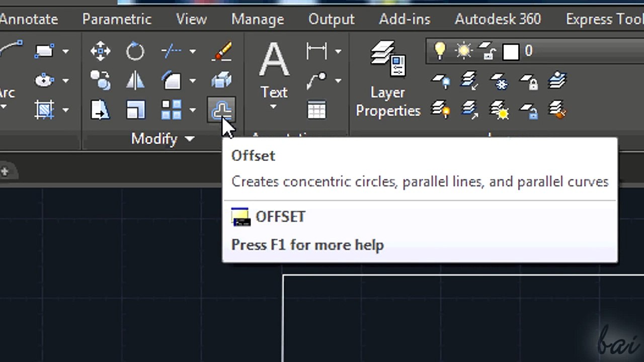
Task: Select the Rectangular Array tool
Action: [172, 110]
